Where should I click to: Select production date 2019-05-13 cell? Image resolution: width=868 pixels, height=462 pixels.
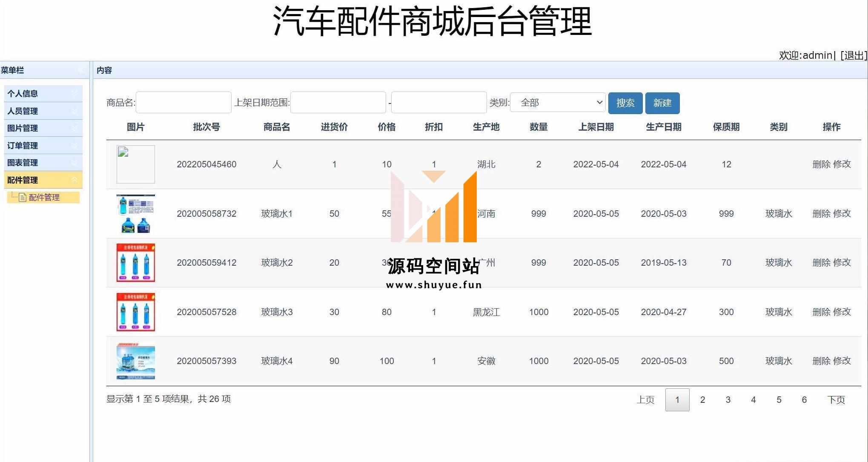tap(664, 263)
